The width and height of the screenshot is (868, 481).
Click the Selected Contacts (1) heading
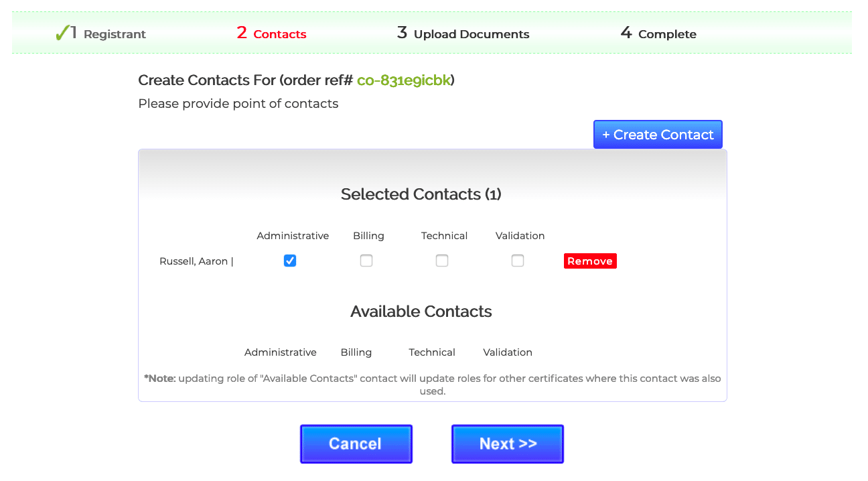coord(421,194)
